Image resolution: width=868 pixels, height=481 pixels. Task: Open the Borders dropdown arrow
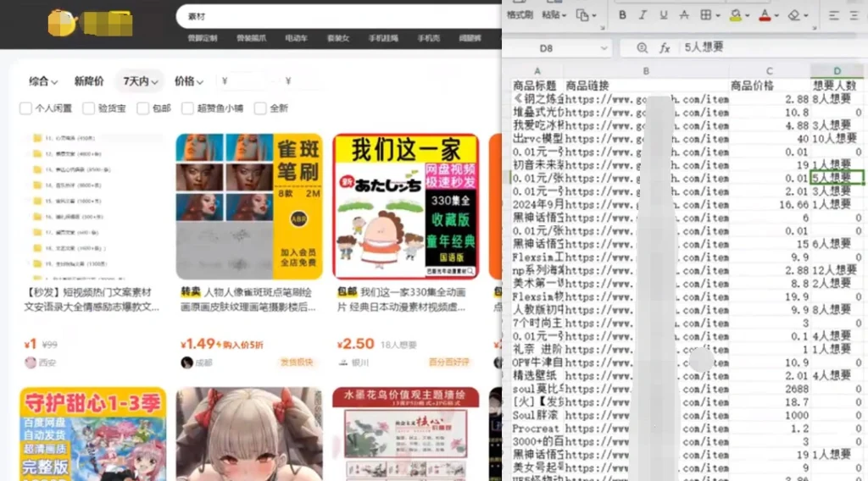tap(717, 15)
